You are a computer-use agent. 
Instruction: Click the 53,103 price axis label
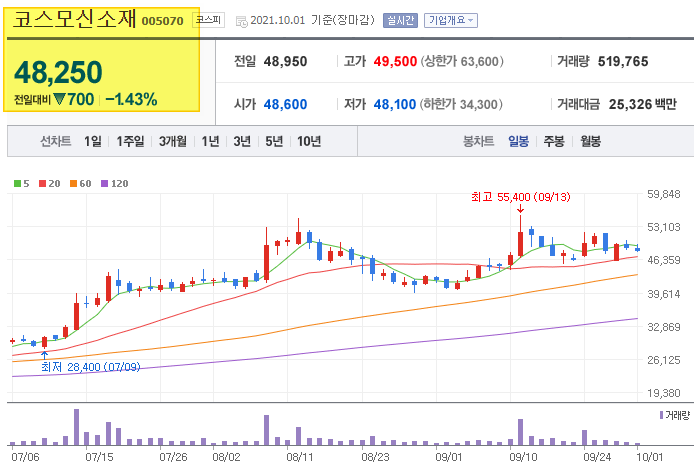point(663,227)
